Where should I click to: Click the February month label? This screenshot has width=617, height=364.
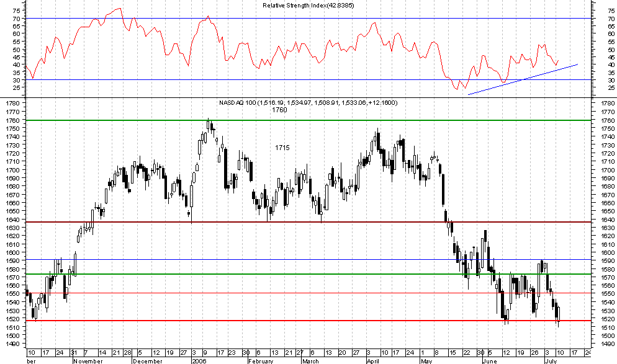(261, 361)
